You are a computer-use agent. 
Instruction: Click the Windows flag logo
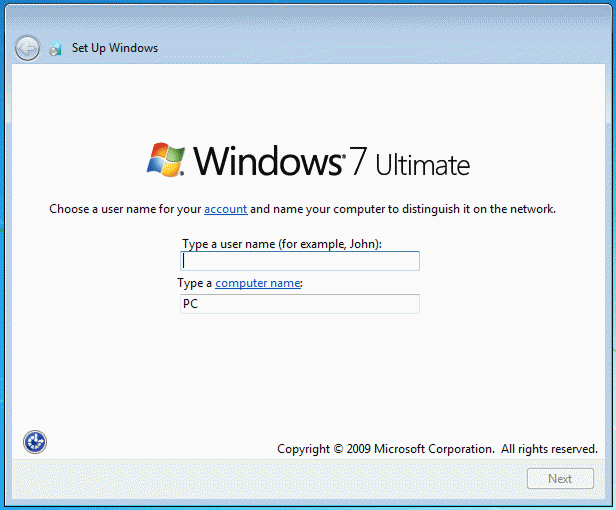tap(165, 160)
